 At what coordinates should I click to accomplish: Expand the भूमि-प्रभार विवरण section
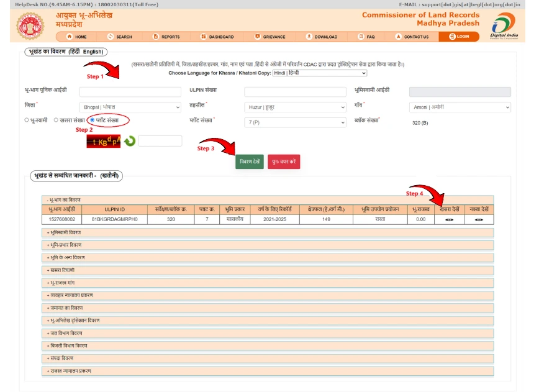[268, 245]
